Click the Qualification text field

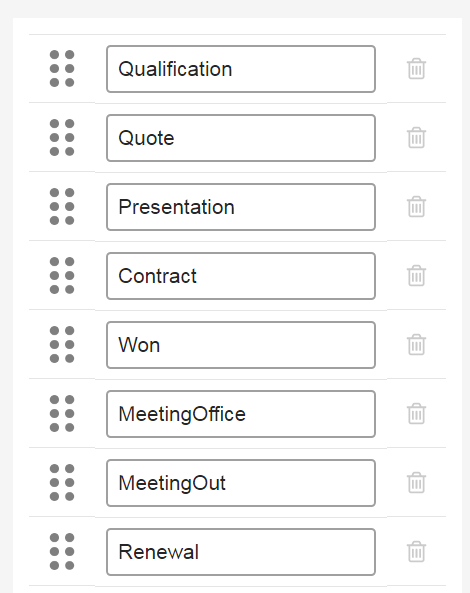coord(241,69)
